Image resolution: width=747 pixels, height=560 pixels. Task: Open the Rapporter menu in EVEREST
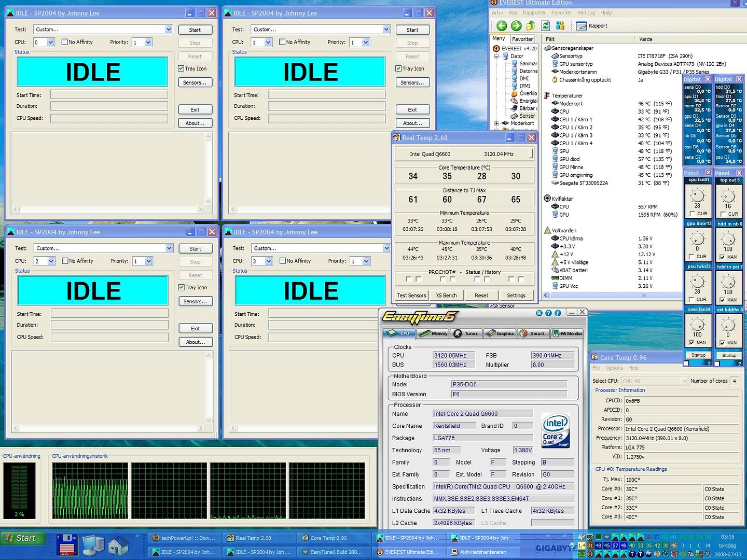pos(534,12)
